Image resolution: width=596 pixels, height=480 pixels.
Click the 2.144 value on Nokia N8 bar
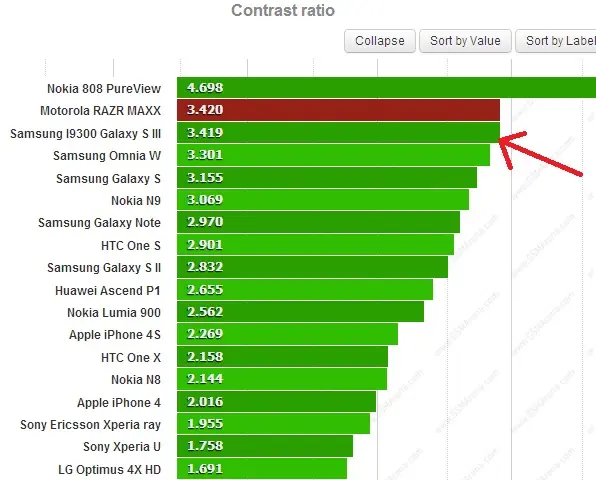click(x=205, y=379)
